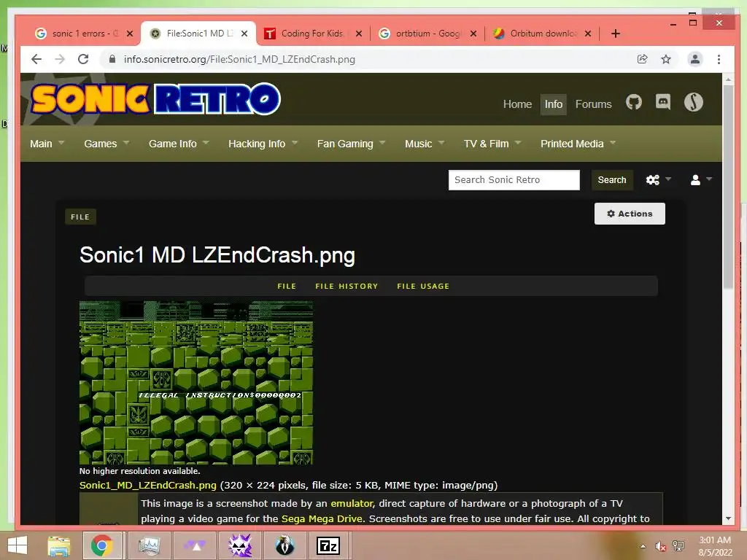This screenshot has width=747, height=560.
Task: Click network icon in system tray
Action: pyautogui.click(x=678, y=546)
